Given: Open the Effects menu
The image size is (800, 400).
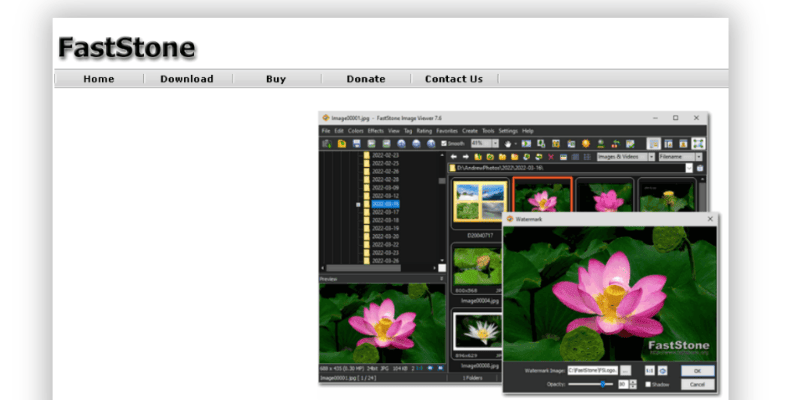Looking at the screenshot, I should point(375,131).
